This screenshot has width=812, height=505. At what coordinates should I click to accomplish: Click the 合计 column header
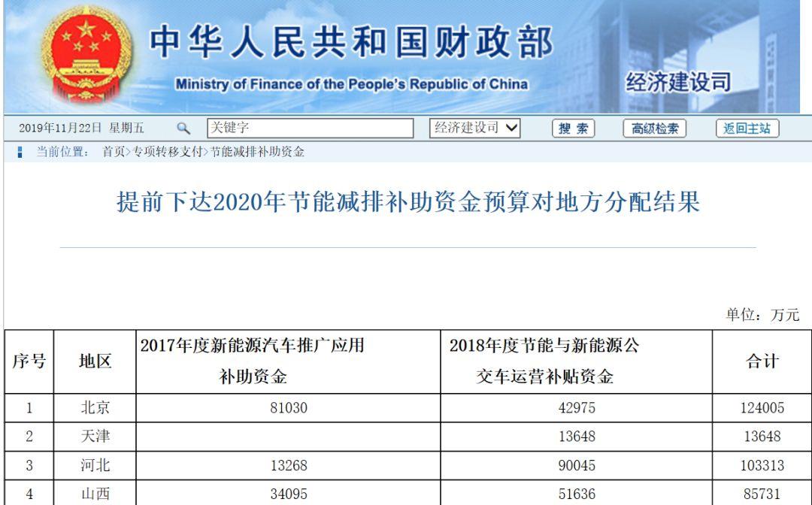(x=762, y=361)
